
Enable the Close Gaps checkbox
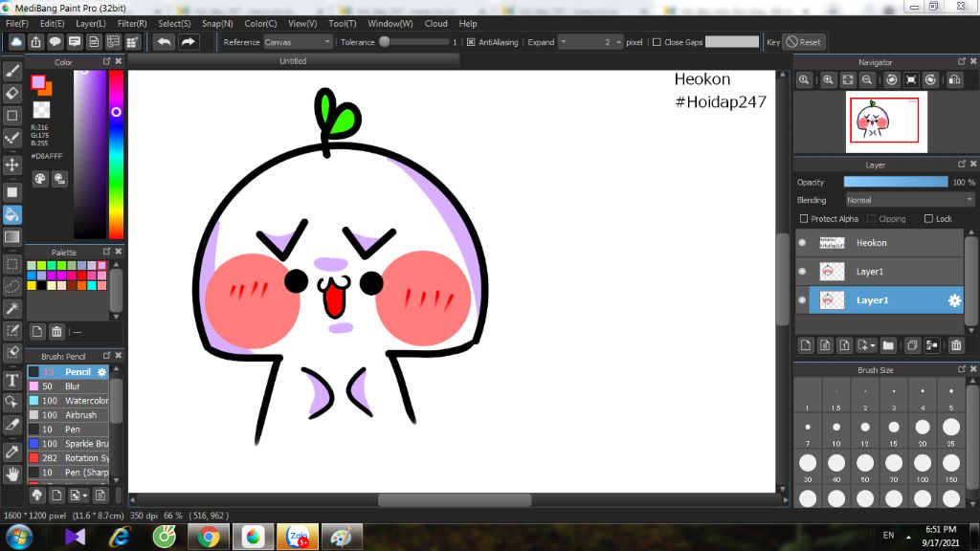click(x=657, y=42)
